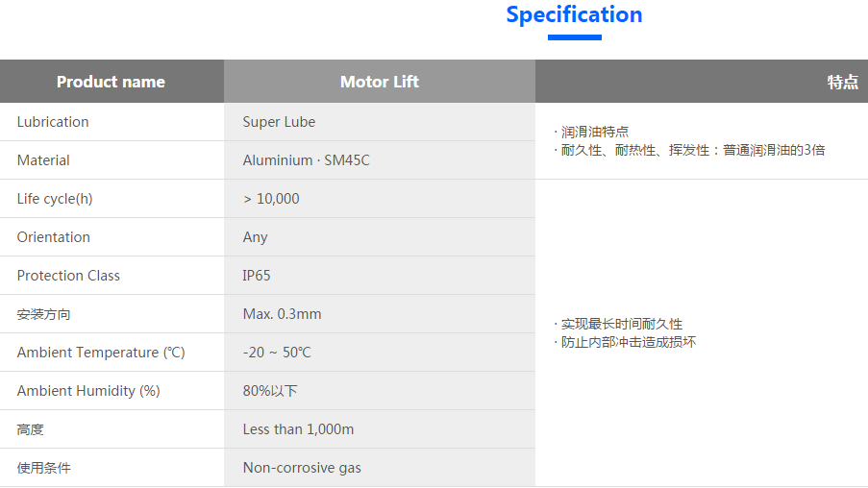
Task: Select the Protection Class label
Action: point(68,276)
